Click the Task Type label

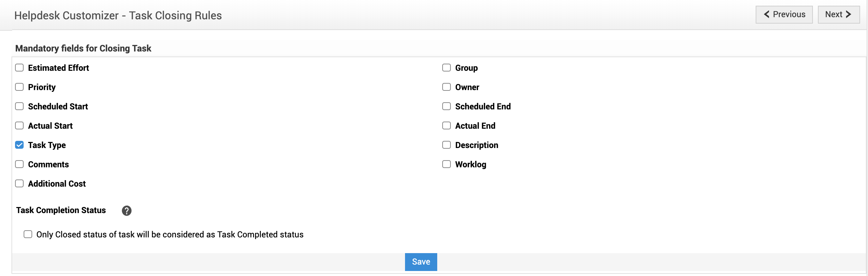click(47, 145)
